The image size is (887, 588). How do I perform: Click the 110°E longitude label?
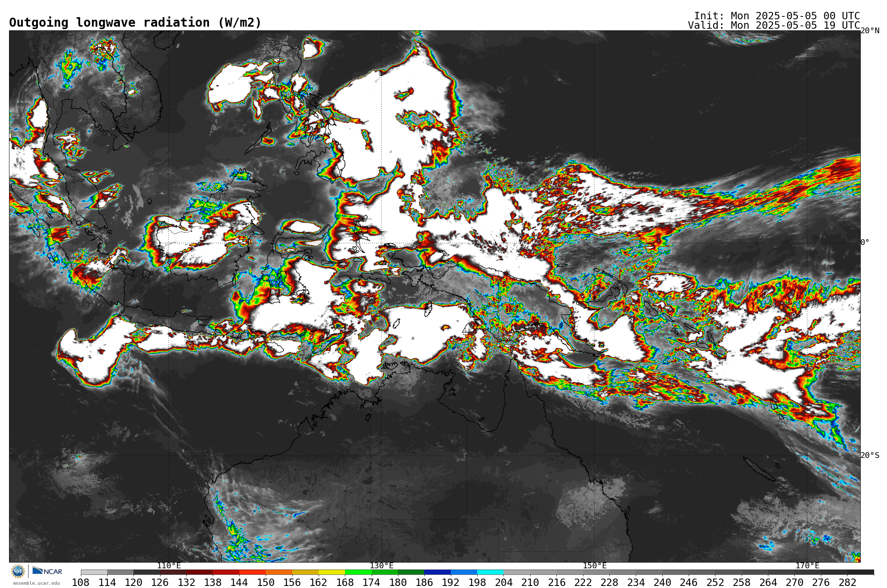click(169, 566)
